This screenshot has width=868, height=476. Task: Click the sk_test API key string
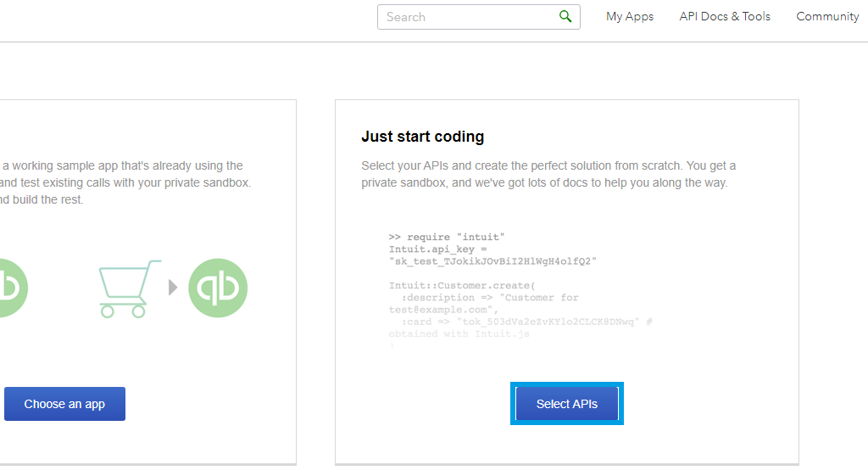(492, 261)
